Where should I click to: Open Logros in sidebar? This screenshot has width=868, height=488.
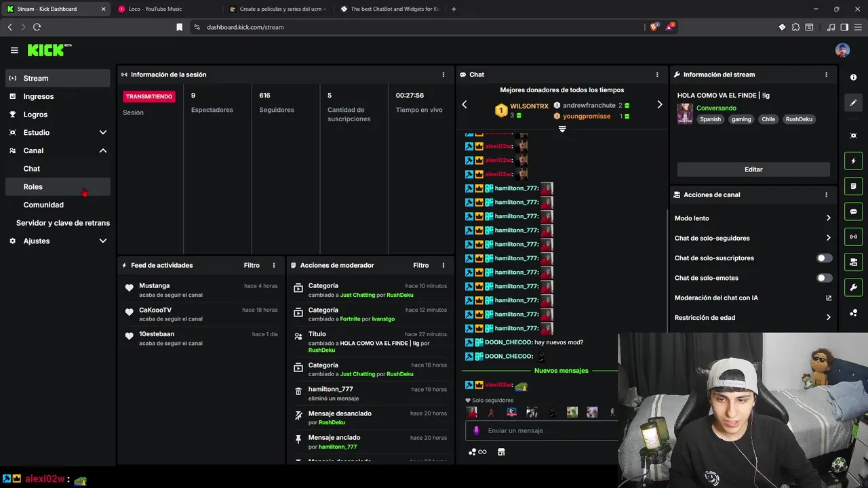pyautogui.click(x=58, y=115)
